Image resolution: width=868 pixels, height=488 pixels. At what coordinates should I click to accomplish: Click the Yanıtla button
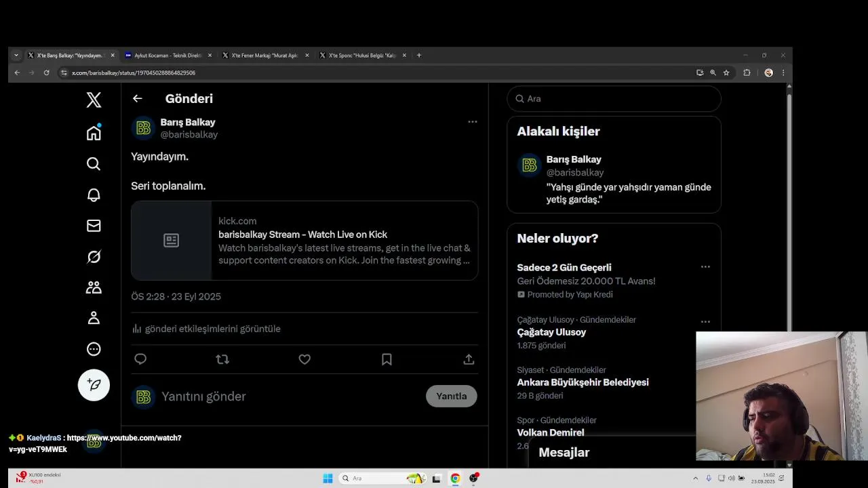[x=452, y=396]
